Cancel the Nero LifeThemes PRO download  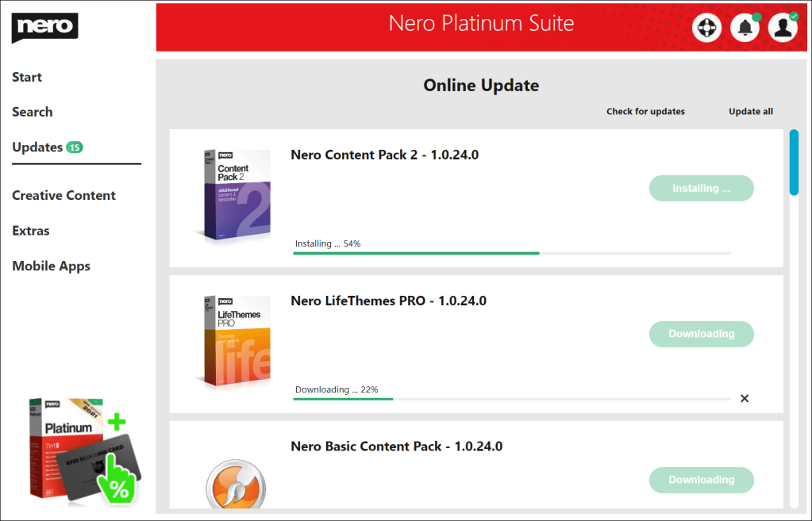point(745,398)
